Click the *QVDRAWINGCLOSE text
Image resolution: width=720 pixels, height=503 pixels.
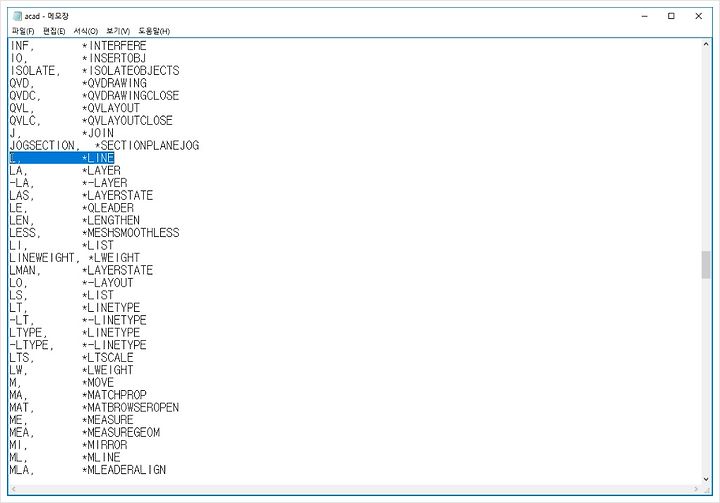coord(130,96)
